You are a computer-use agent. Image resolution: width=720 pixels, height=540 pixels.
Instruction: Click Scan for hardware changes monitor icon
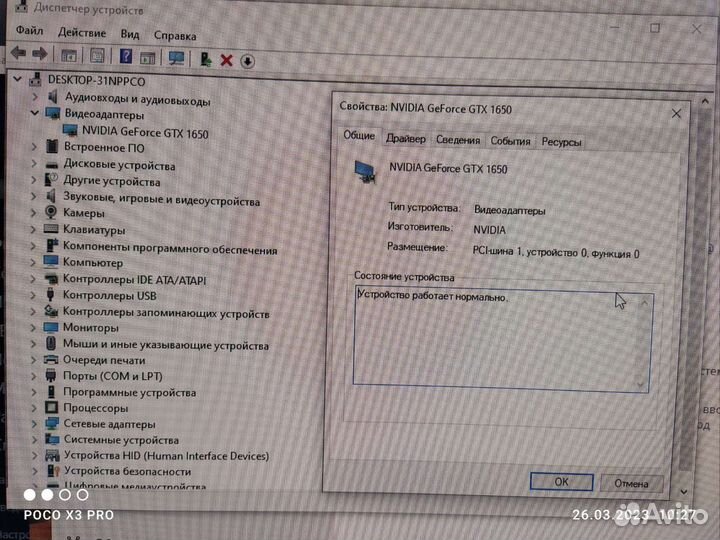(176, 58)
